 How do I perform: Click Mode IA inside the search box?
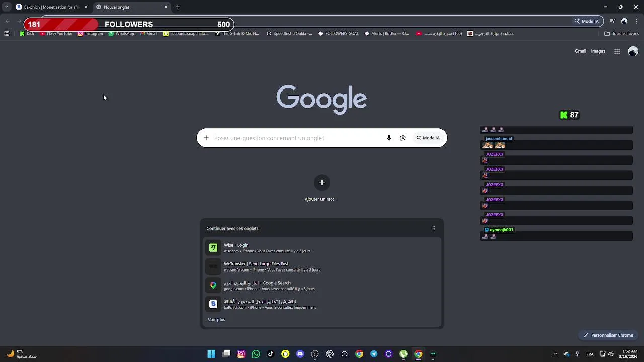tap(428, 138)
